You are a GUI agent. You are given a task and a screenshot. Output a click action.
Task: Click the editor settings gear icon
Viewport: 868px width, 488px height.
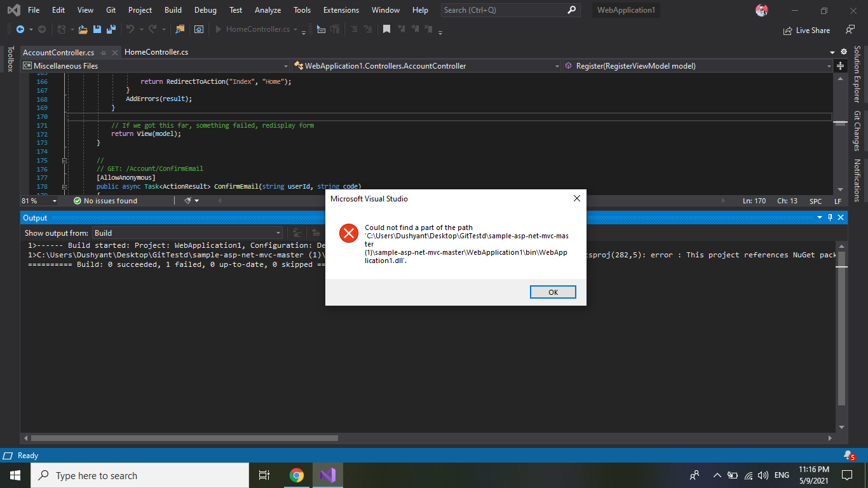[x=844, y=52]
